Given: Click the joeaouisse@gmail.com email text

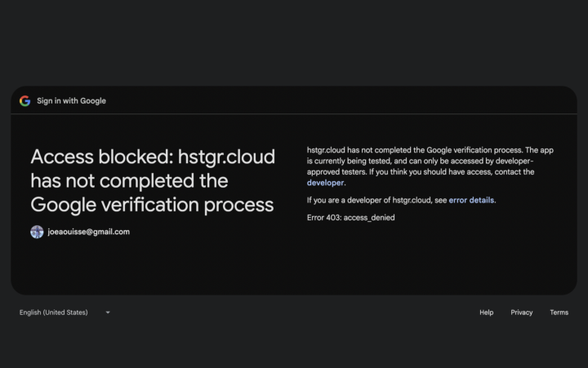Looking at the screenshot, I should 88,232.
